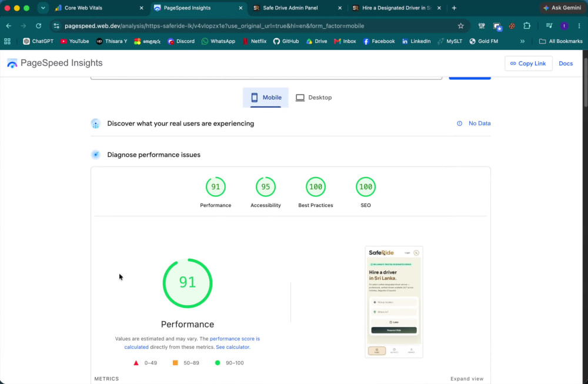This screenshot has width=588, height=384.
Task: Select the Mobile report tab
Action: (x=266, y=98)
